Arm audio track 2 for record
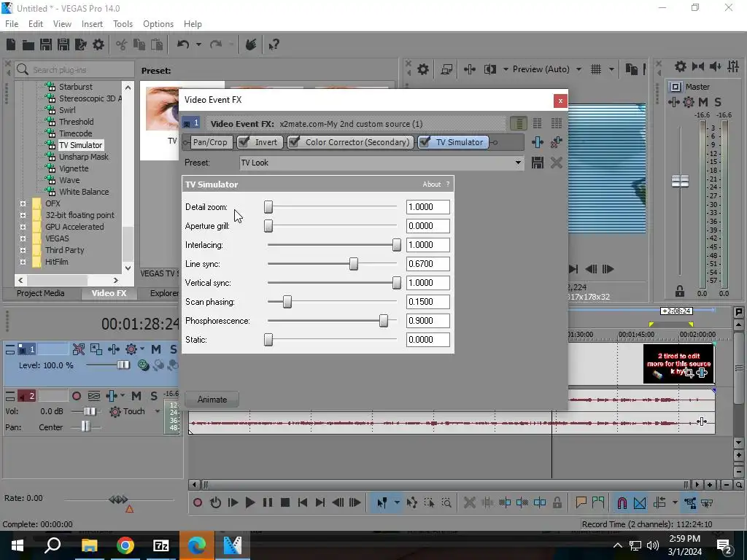The width and height of the screenshot is (747, 560). 76,396
